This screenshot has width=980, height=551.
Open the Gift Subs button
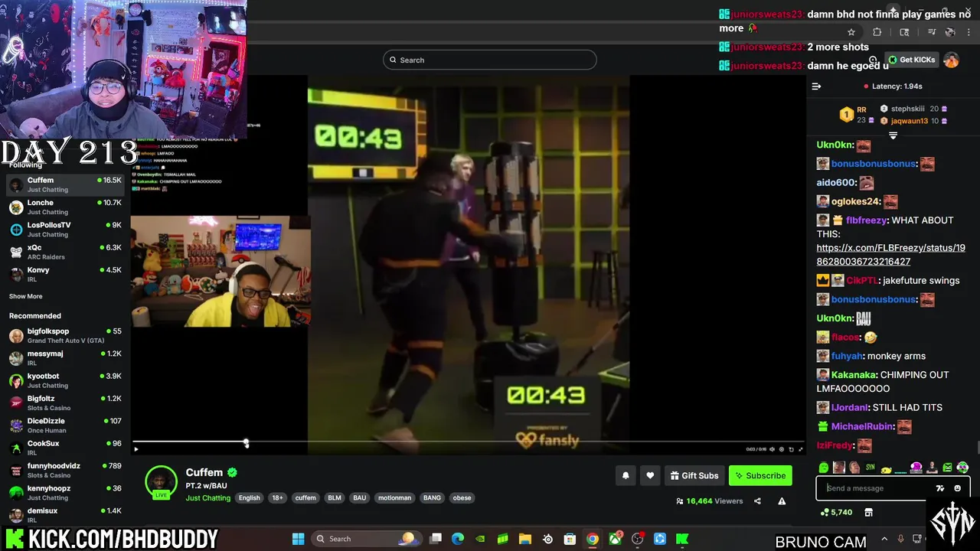click(694, 475)
